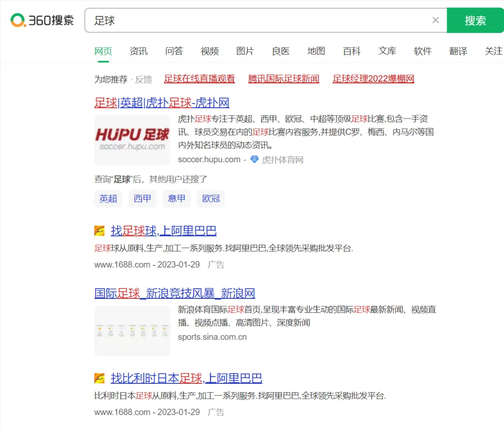Image resolution: width=504 pixels, height=429 pixels.
Task: Switch to the 文库 tab
Action: pos(387,51)
